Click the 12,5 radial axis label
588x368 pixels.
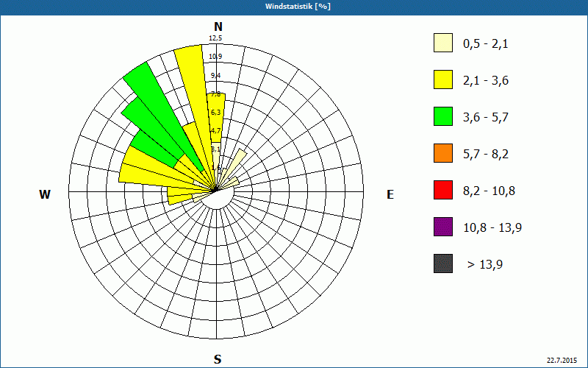click(215, 38)
